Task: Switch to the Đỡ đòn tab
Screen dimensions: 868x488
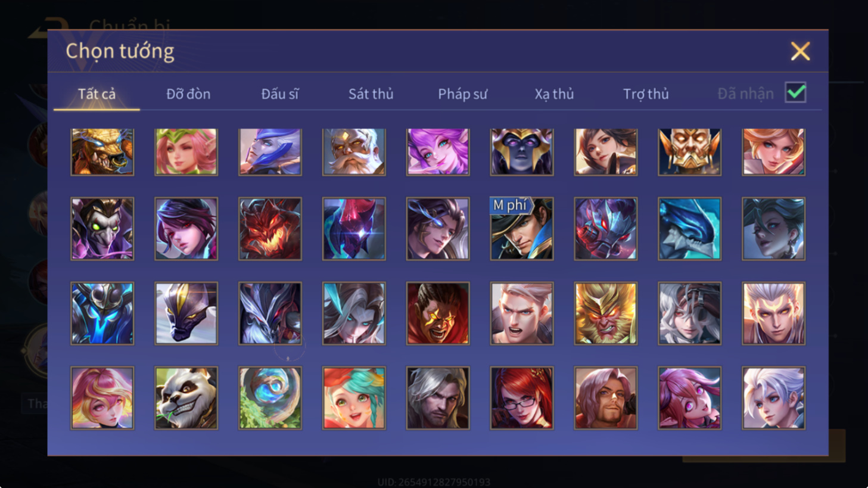Action: 188,94
